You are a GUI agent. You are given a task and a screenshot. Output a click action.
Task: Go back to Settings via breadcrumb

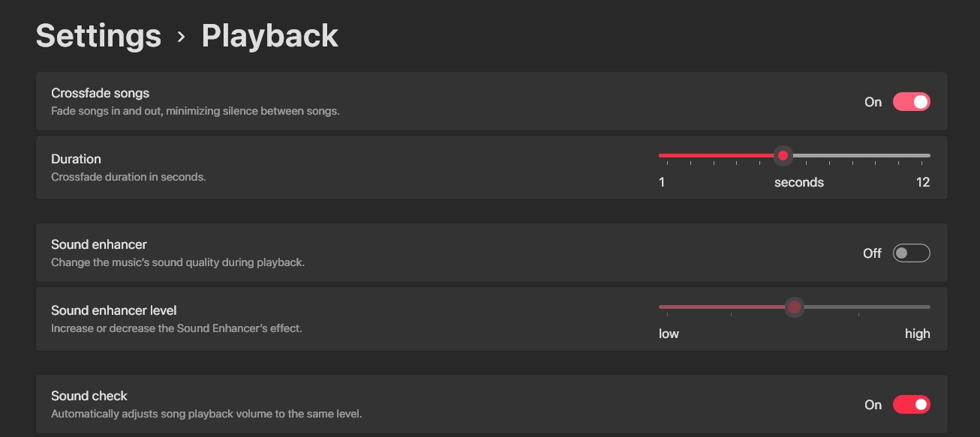point(98,36)
